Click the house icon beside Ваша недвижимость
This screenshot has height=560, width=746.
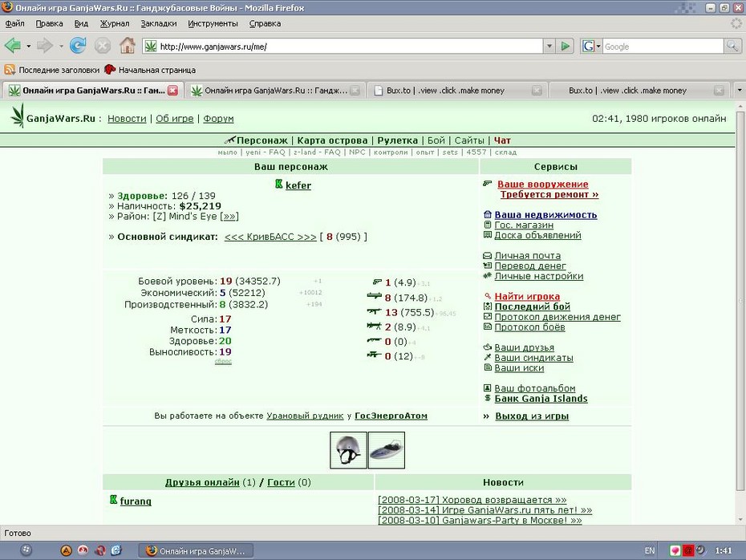coord(487,214)
